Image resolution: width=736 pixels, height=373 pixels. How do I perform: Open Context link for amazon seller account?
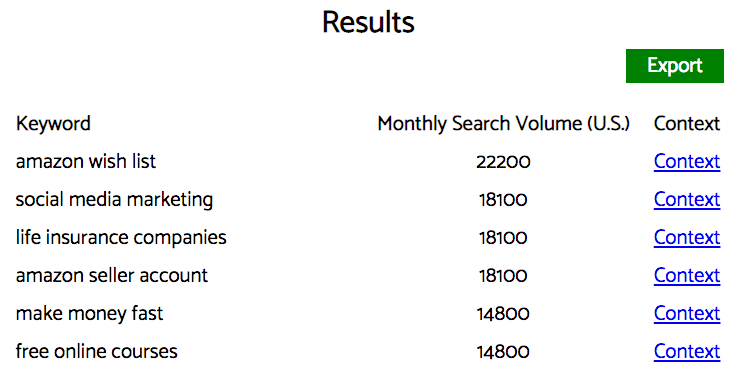tap(687, 275)
